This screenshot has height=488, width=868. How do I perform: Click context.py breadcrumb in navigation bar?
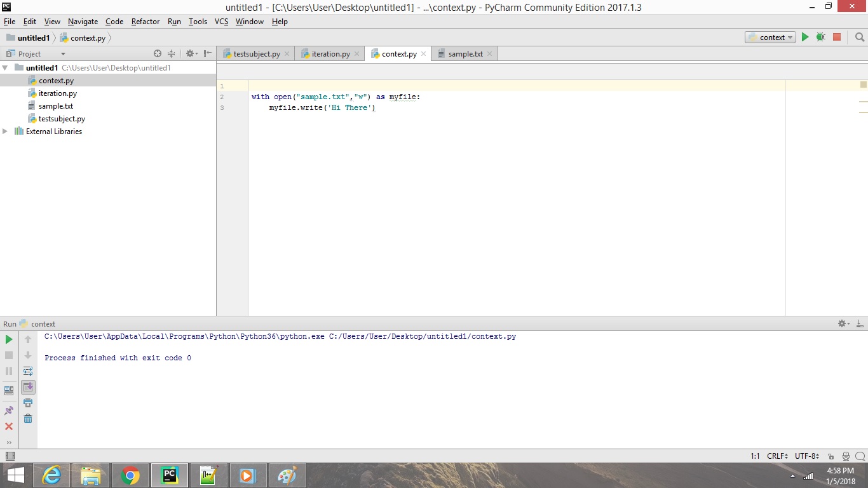pyautogui.click(x=83, y=38)
